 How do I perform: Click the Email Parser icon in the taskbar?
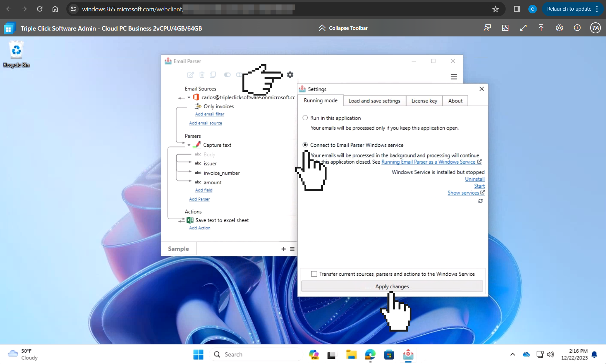pyautogui.click(x=408, y=354)
